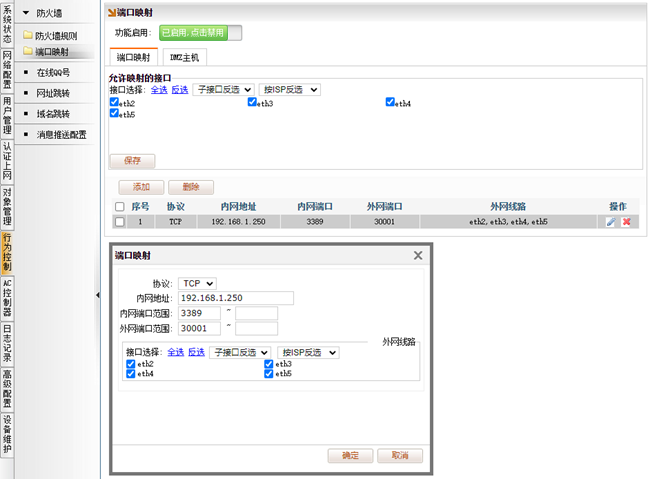The width and height of the screenshot is (650, 479).
Task: Delete rule 1 with the red X icon
Action: point(626,222)
